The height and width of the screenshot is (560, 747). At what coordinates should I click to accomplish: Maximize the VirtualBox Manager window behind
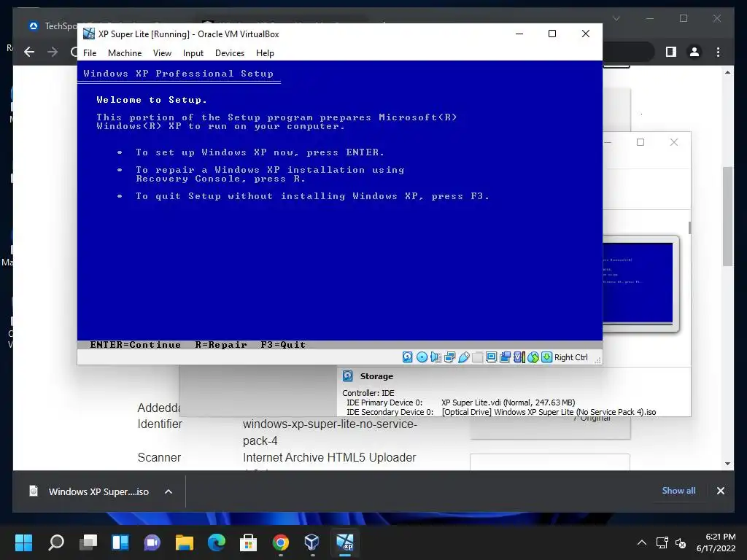coord(640,142)
